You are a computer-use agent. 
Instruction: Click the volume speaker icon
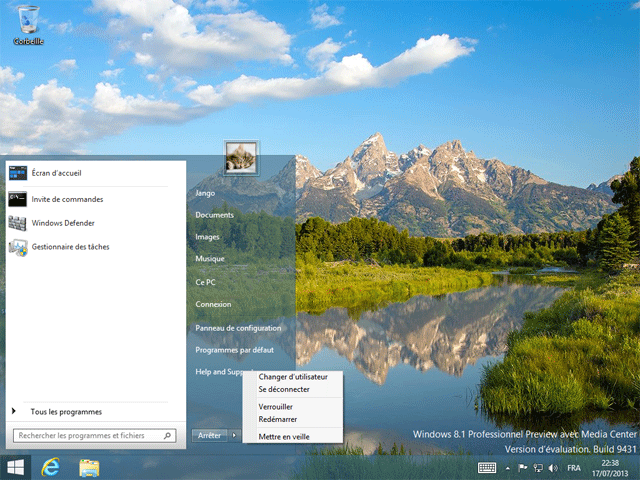pyautogui.click(x=553, y=467)
